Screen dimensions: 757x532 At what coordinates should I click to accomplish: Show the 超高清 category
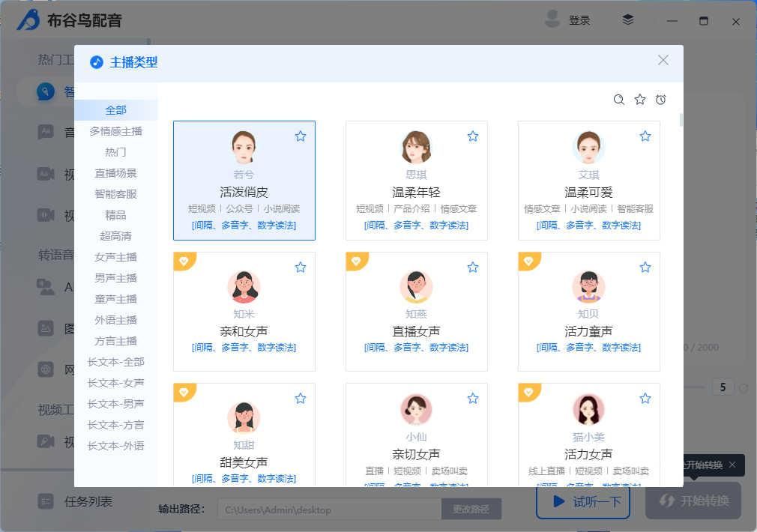click(116, 236)
